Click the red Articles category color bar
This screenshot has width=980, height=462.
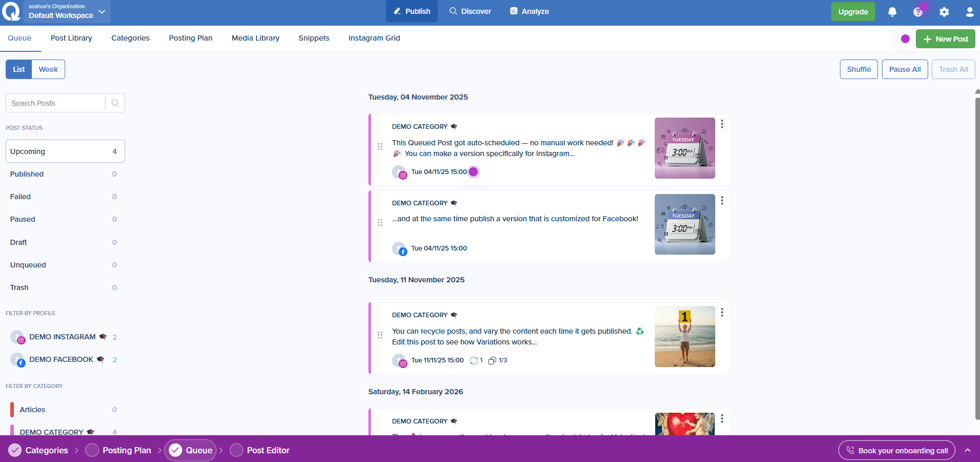pyautogui.click(x=12, y=410)
